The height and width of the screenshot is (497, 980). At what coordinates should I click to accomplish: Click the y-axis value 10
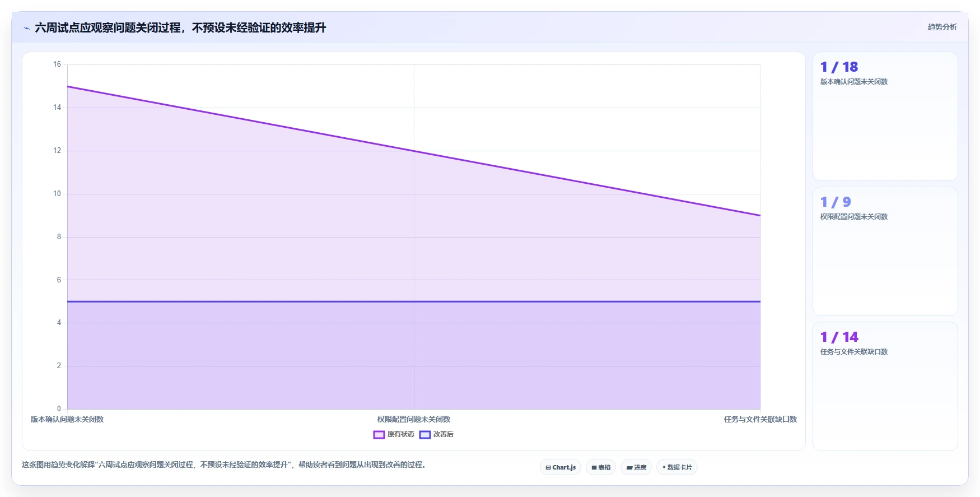click(x=57, y=194)
